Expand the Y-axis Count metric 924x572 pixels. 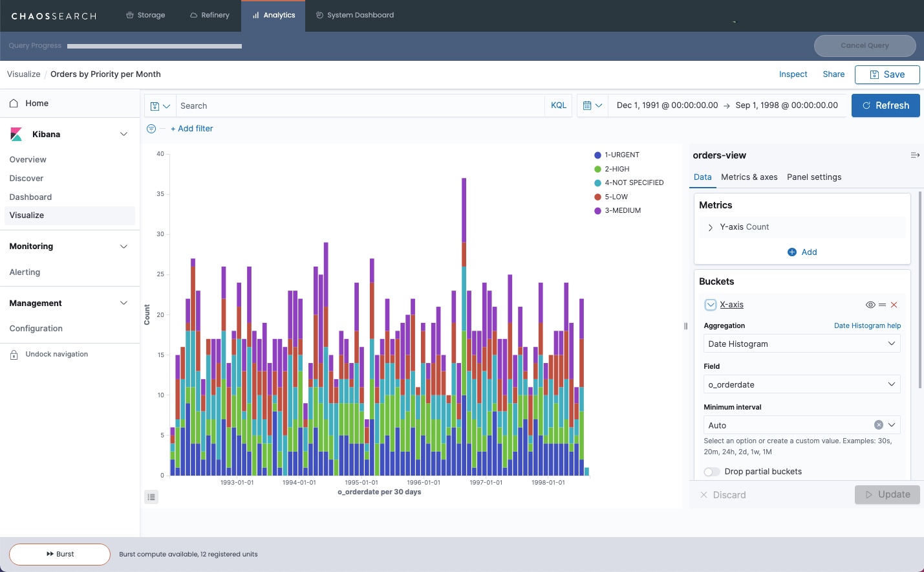(x=710, y=227)
